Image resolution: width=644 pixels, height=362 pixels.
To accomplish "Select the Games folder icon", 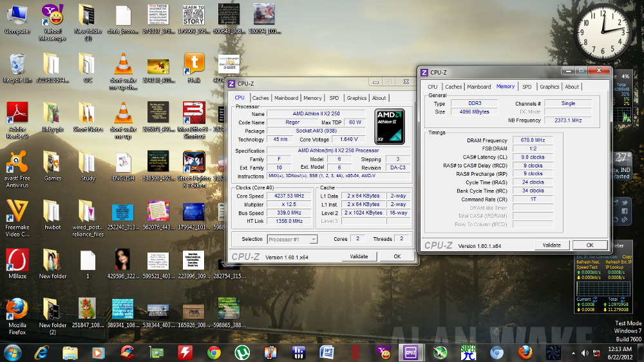I will [53, 166].
